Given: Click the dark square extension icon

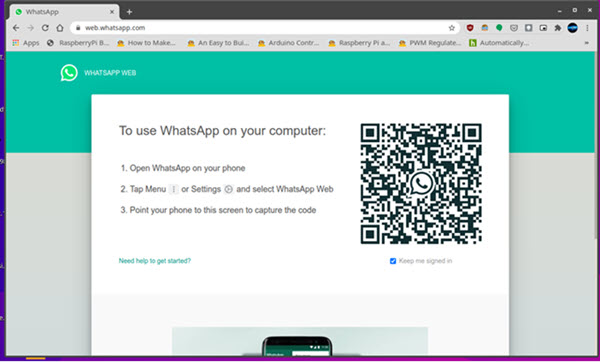Looking at the screenshot, I should click(528, 28).
